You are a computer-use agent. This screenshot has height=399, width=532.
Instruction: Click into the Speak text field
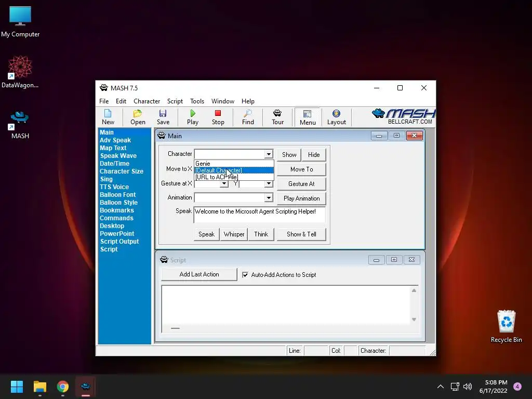tap(260, 215)
